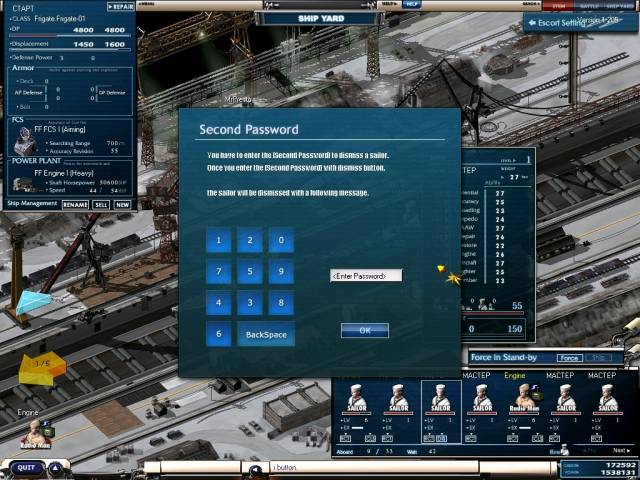Click keypad digit 2
640x480 pixels.
[250, 240]
